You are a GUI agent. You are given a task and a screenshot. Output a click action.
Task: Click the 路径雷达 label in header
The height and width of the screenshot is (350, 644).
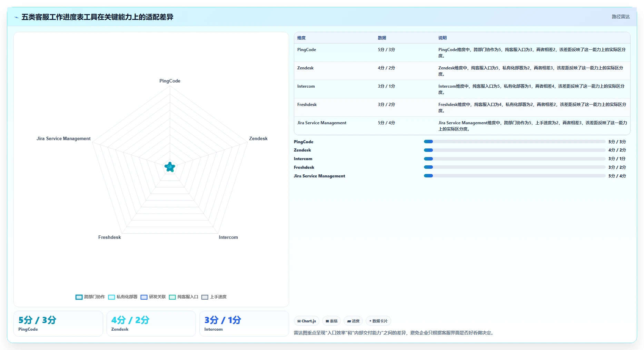(621, 17)
